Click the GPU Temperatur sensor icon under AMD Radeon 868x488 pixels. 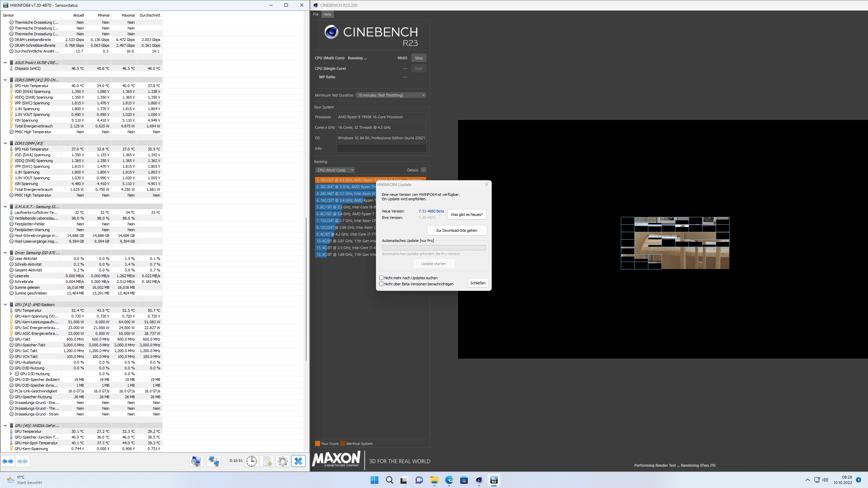pyautogui.click(x=12, y=310)
